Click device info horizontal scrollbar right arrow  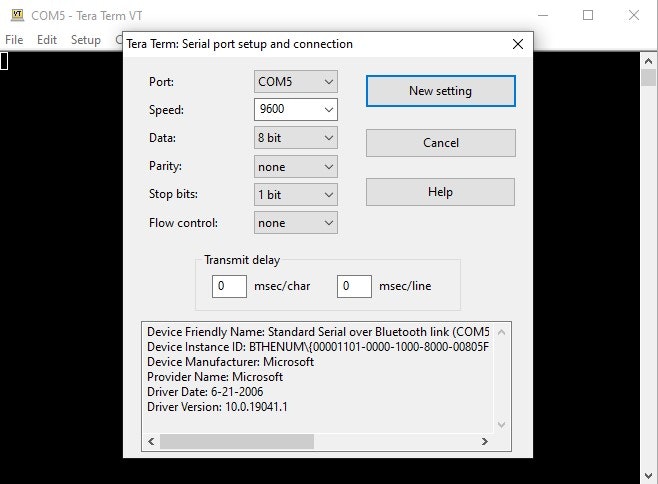(x=485, y=442)
